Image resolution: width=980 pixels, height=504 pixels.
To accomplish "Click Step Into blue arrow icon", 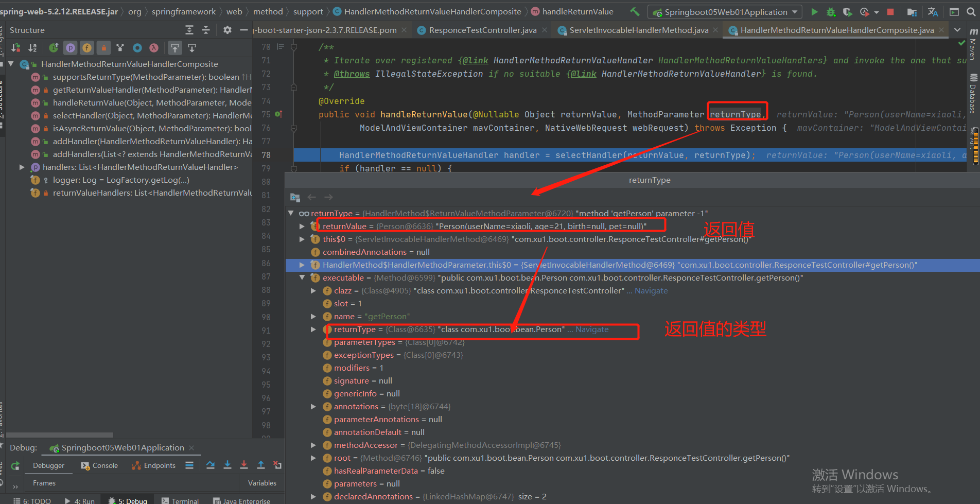I will [227, 465].
